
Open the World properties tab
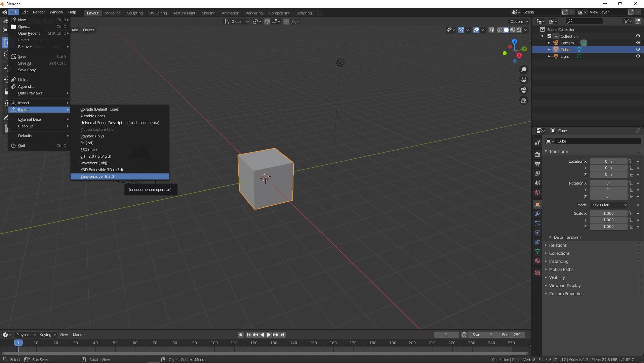537,192
